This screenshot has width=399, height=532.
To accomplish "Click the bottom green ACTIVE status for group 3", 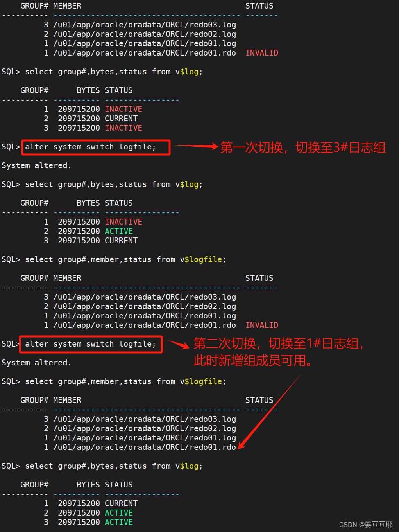I will (x=119, y=522).
